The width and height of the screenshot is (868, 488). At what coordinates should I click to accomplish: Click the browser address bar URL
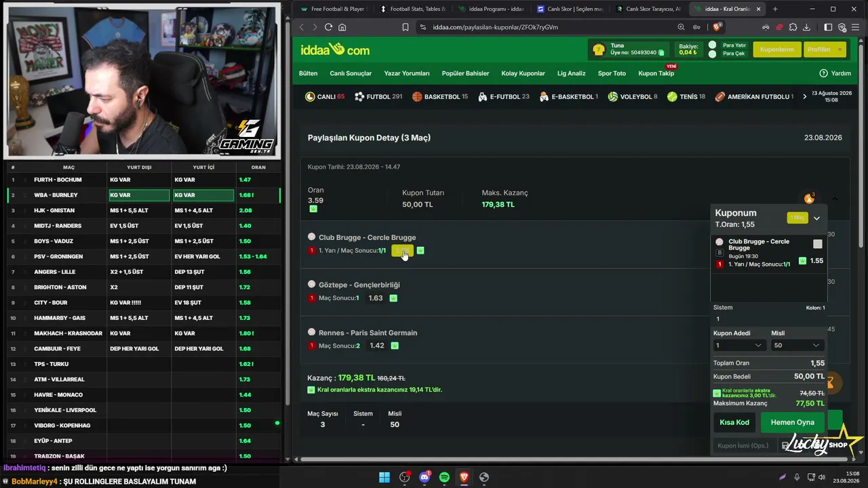point(495,27)
